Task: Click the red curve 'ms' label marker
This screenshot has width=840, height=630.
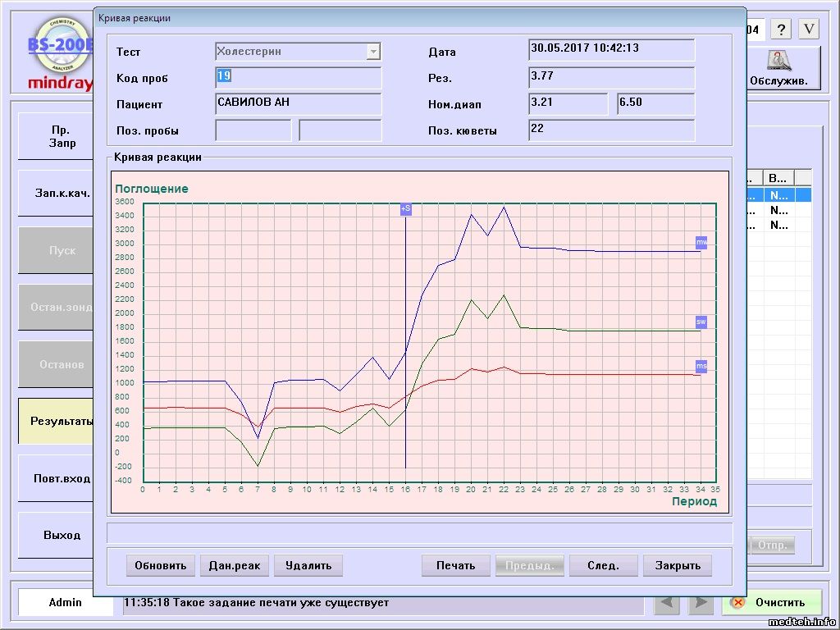Action: 701,366
